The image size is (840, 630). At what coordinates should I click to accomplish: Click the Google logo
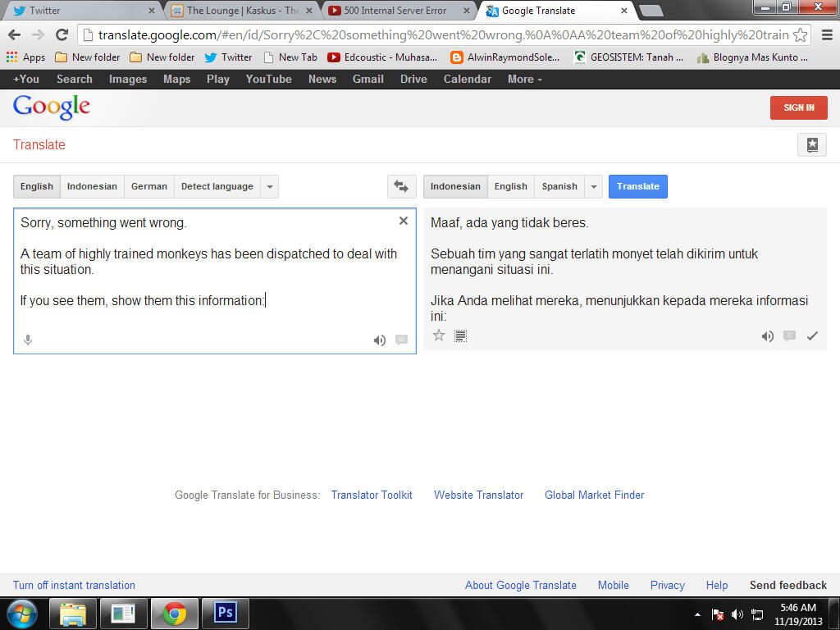point(52,107)
